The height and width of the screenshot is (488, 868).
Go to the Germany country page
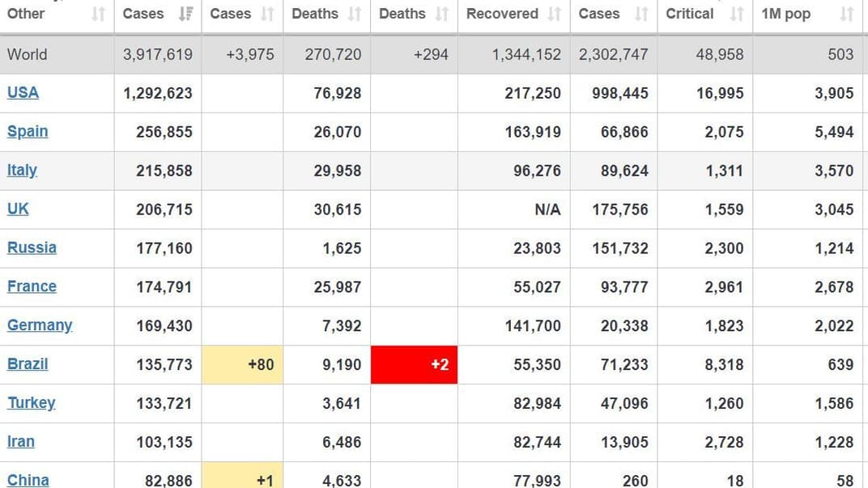pos(40,325)
